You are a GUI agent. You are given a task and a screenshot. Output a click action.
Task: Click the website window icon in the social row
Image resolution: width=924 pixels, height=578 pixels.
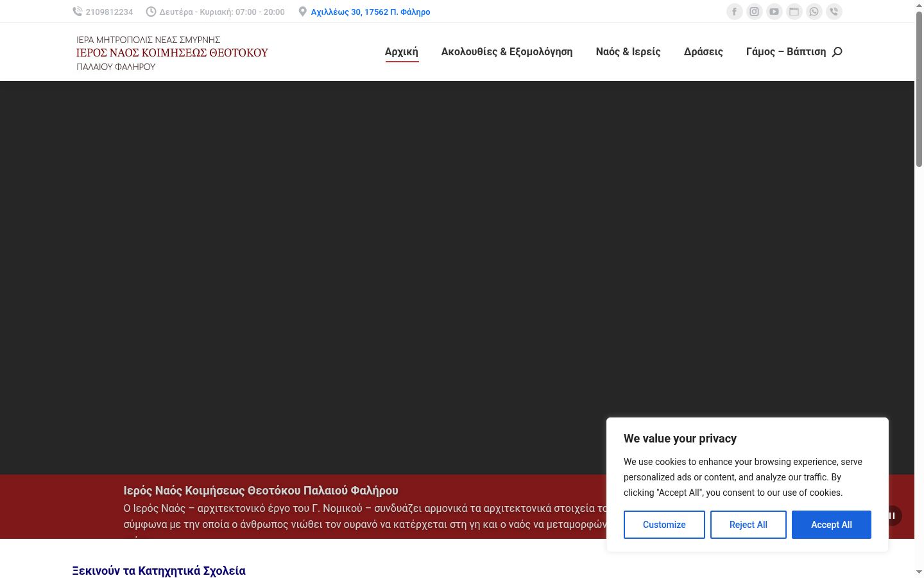[x=794, y=12]
